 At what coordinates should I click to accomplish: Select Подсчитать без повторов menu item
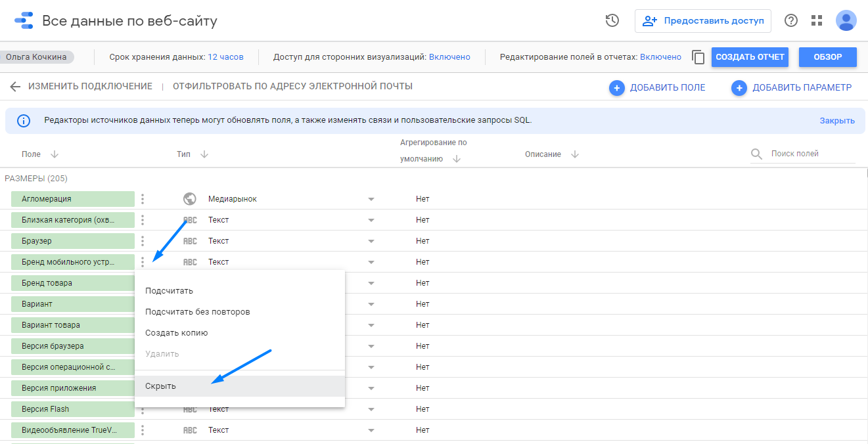tap(197, 312)
